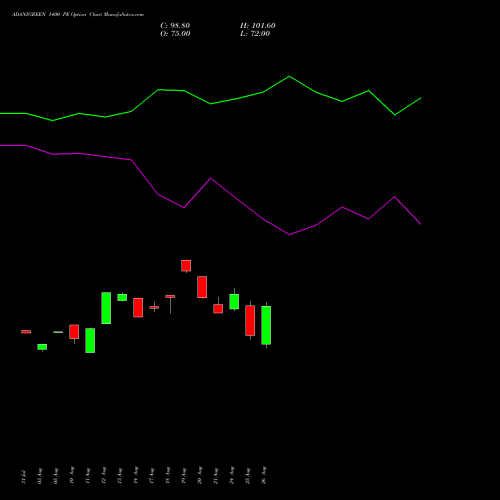500x500 pixels.
Task: Select the last green candle for 26 Aug
Action: pyautogui.click(x=266, y=325)
